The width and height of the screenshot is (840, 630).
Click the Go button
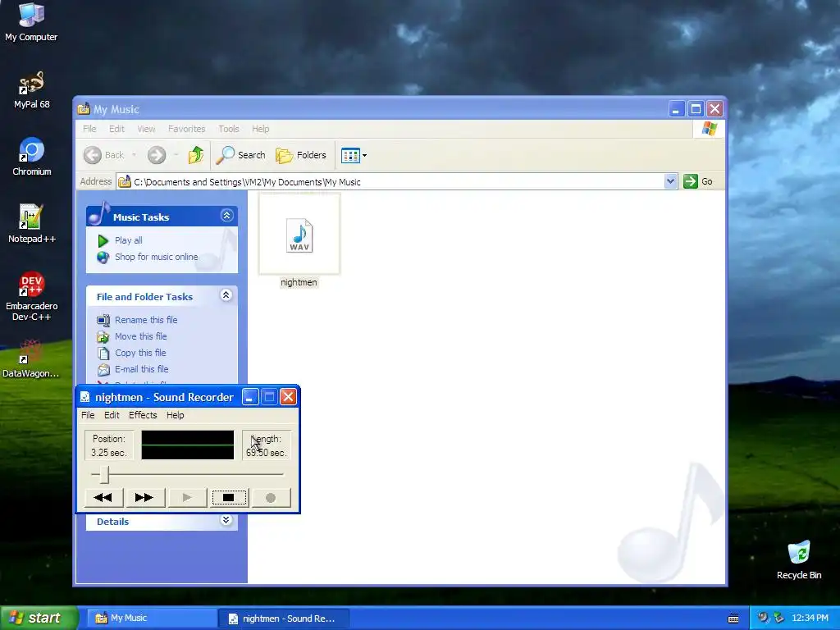click(x=698, y=181)
